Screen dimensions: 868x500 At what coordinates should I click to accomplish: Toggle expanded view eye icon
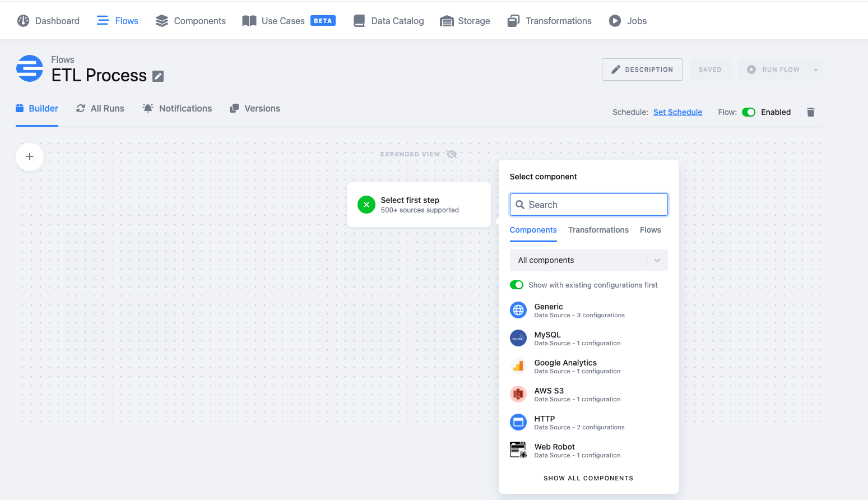click(x=452, y=154)
